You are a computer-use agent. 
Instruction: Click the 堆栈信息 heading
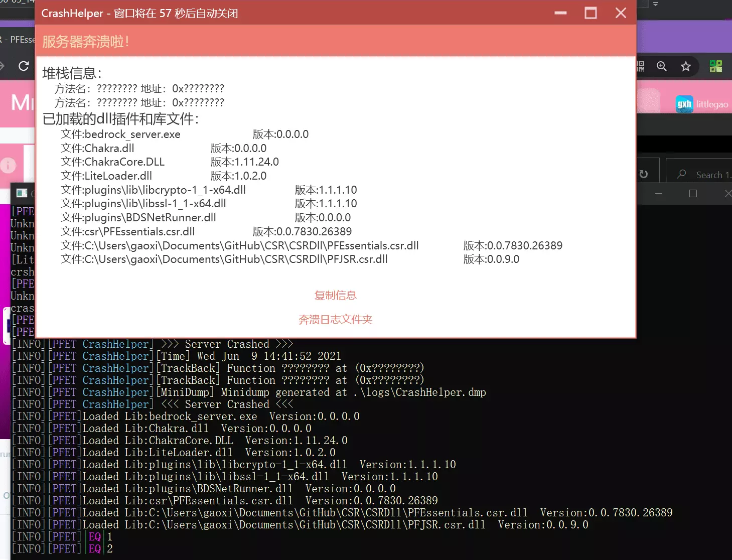click(72, 73)
